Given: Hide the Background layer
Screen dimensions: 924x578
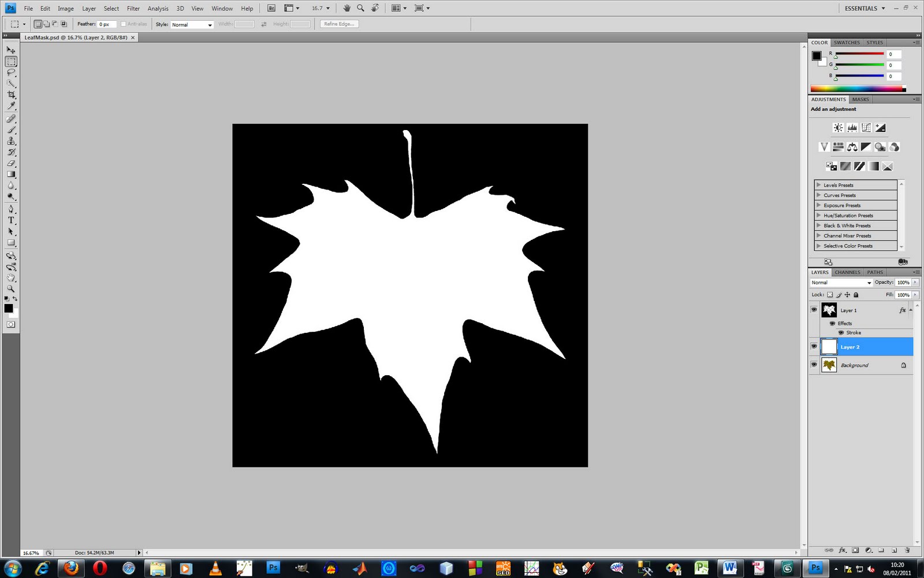Looking at the screenshot, I should [814, 365].
